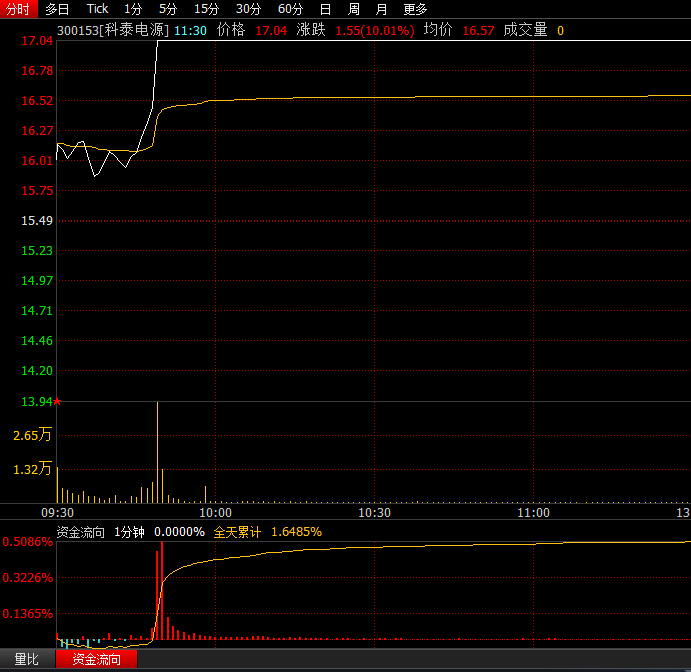Click the 14.20 price axis label
This screenshot has height=672, width=691.
coord(37,371)
